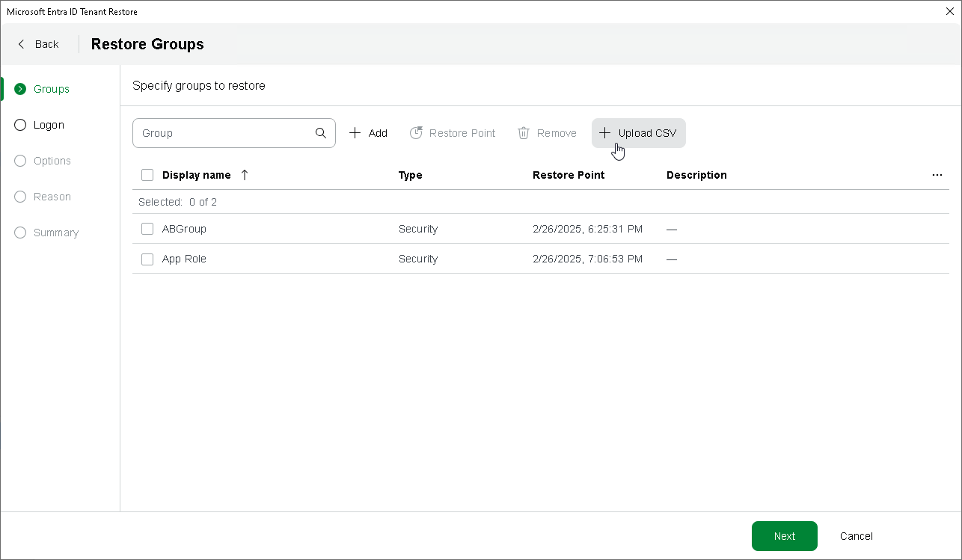Image resolution: width=962 pixels, height=560 pixels.
Task: Click the Next button
Action: tap(784, 536)
